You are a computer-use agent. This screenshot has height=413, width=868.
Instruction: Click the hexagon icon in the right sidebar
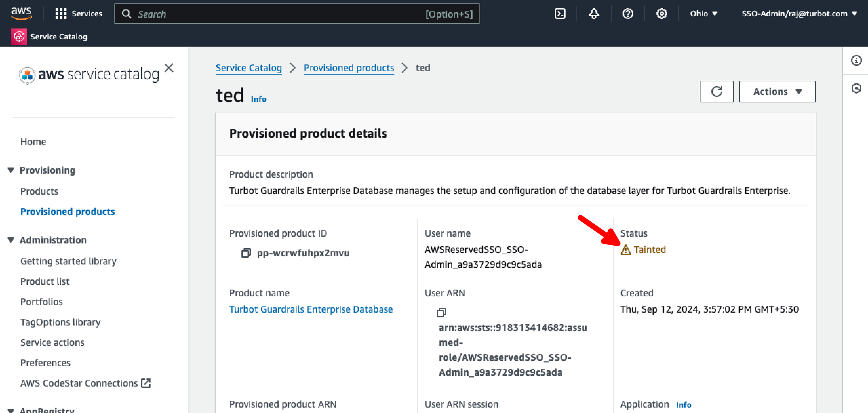[x=856, y=88]
